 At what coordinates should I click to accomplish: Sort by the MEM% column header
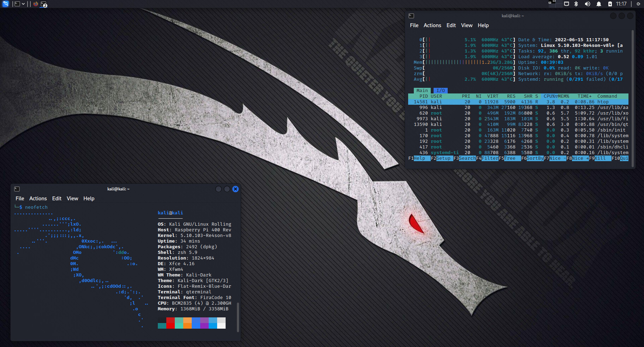click(563, 96)
